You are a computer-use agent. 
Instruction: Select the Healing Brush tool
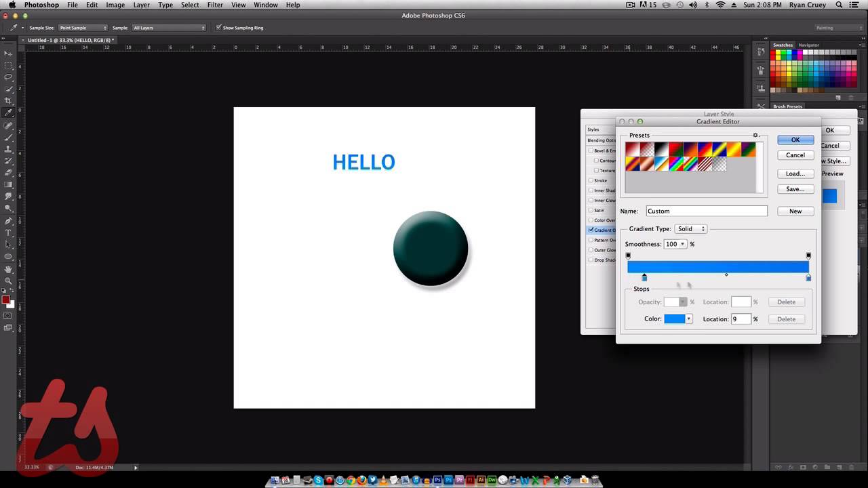[x=8, y=125]
